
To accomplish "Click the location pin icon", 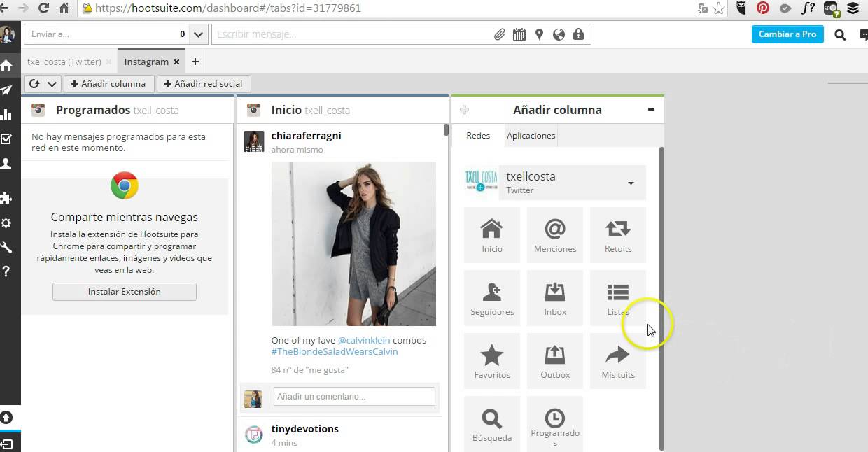I will point(539,34).
